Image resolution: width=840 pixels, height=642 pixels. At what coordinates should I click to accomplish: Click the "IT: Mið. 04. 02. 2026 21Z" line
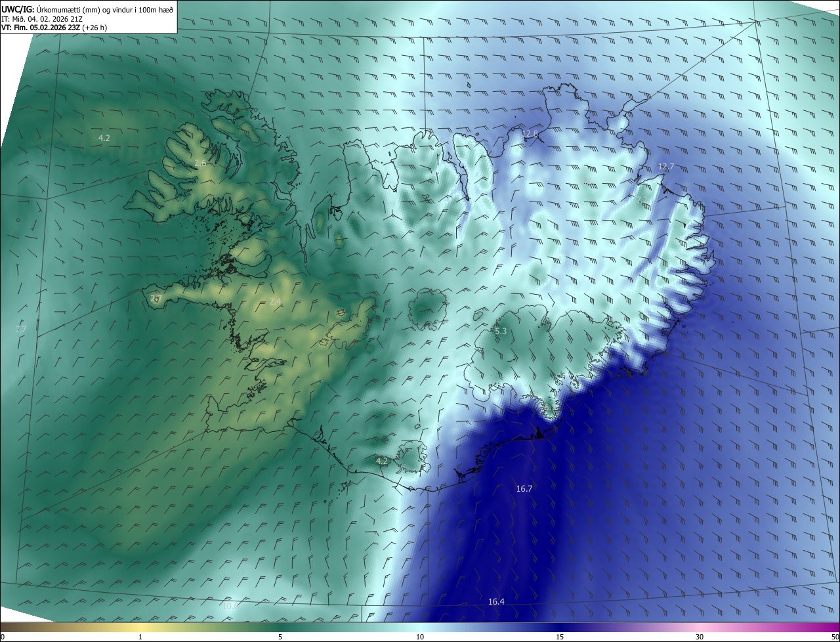tap(43, 19)
